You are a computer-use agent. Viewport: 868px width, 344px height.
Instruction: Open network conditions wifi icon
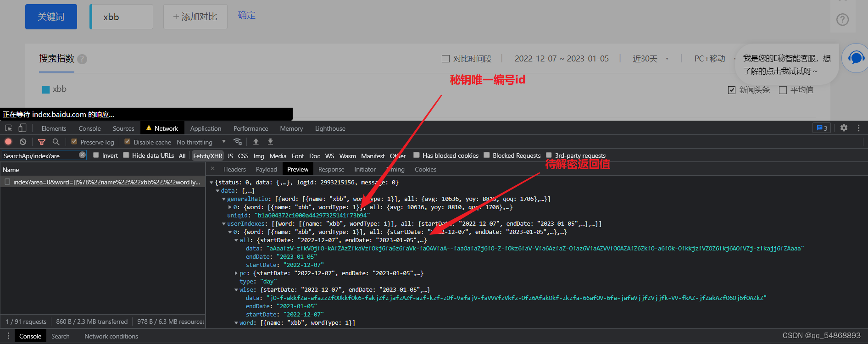pyautogui.click(x=237, y=142)
